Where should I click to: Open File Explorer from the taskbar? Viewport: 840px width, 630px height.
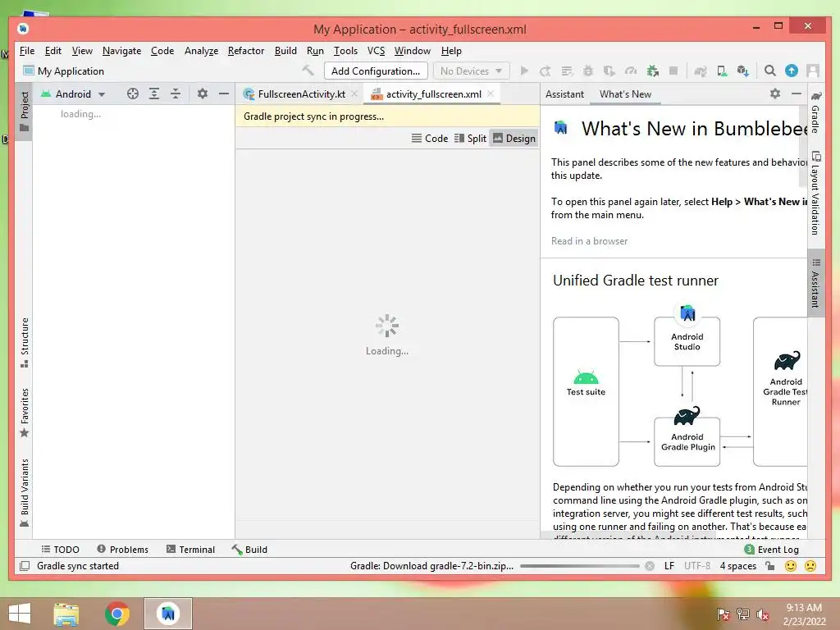[66, 614]
